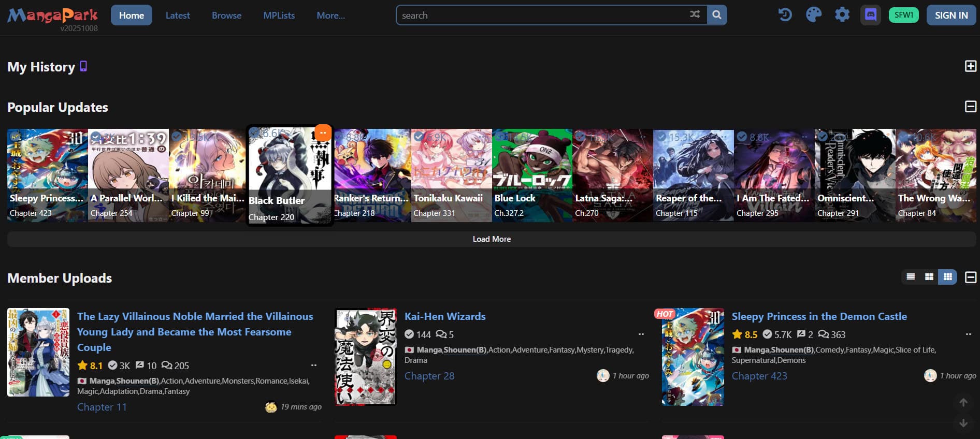Expand the My History section
The width and height of the screenshot is (980, 439).
coord(970,66)
